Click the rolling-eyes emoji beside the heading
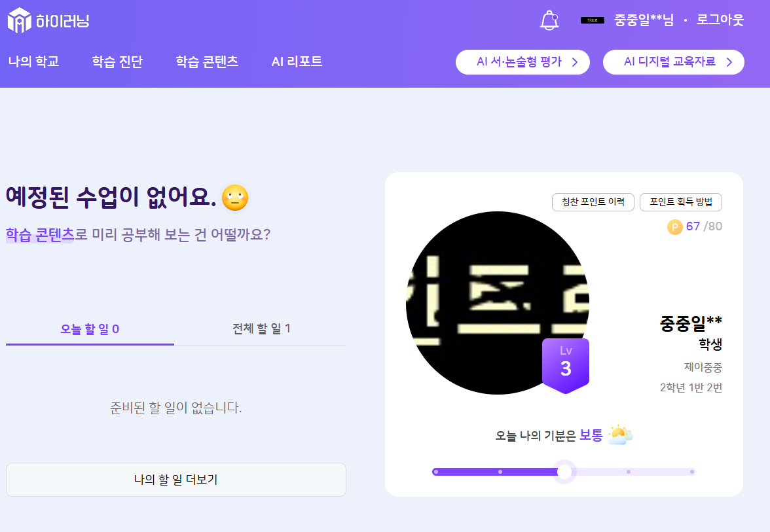The width and height of the screenshot is (770, 532). coord(235,198)
